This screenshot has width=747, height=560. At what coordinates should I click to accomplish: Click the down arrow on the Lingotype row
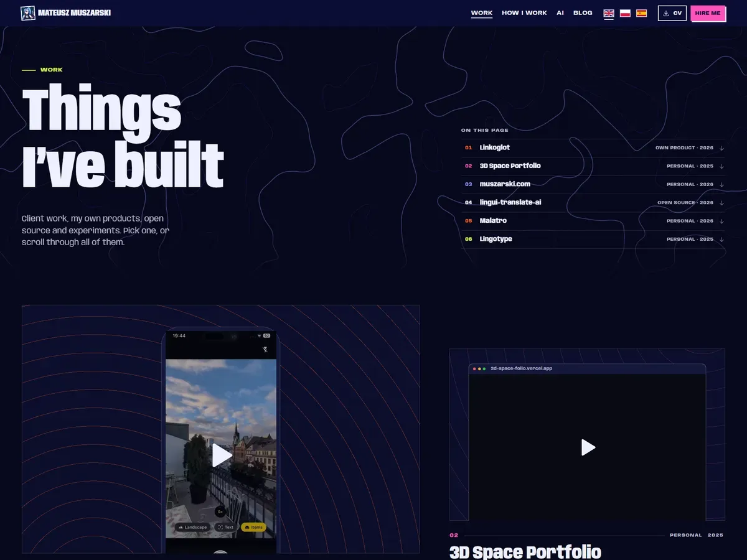[x=721, y=239]
